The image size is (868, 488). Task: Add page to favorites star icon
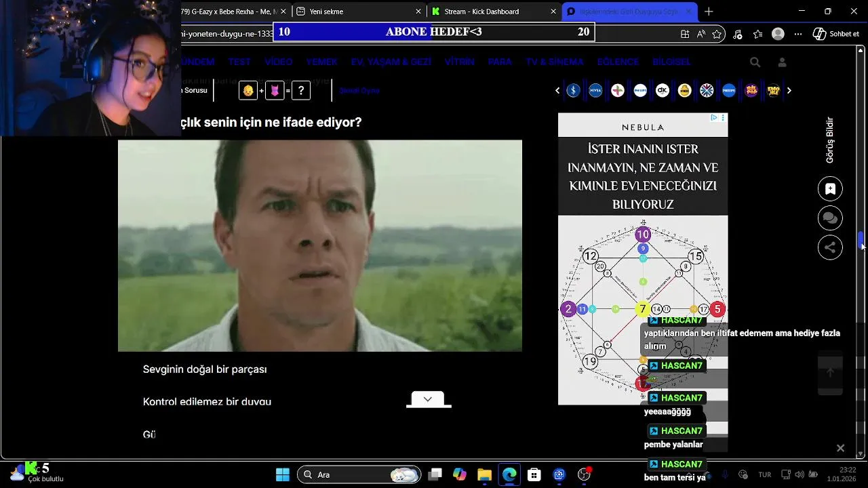[x=717, y=34]
